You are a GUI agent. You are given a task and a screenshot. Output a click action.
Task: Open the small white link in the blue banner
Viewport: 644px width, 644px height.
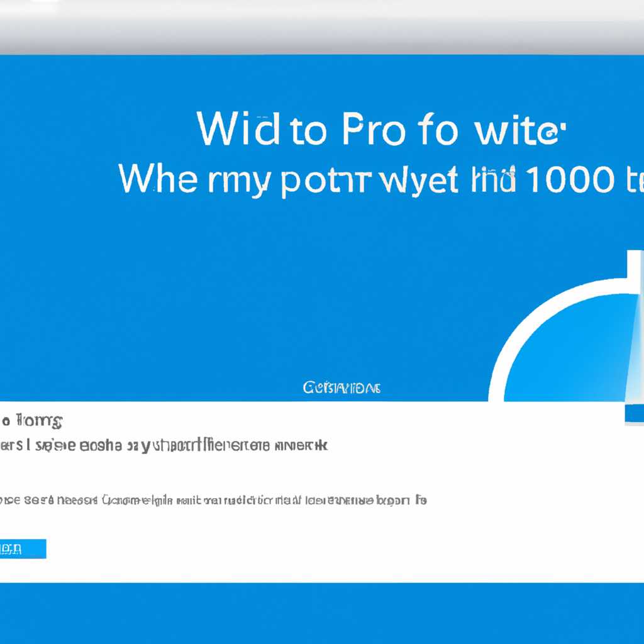click(341, 387)
